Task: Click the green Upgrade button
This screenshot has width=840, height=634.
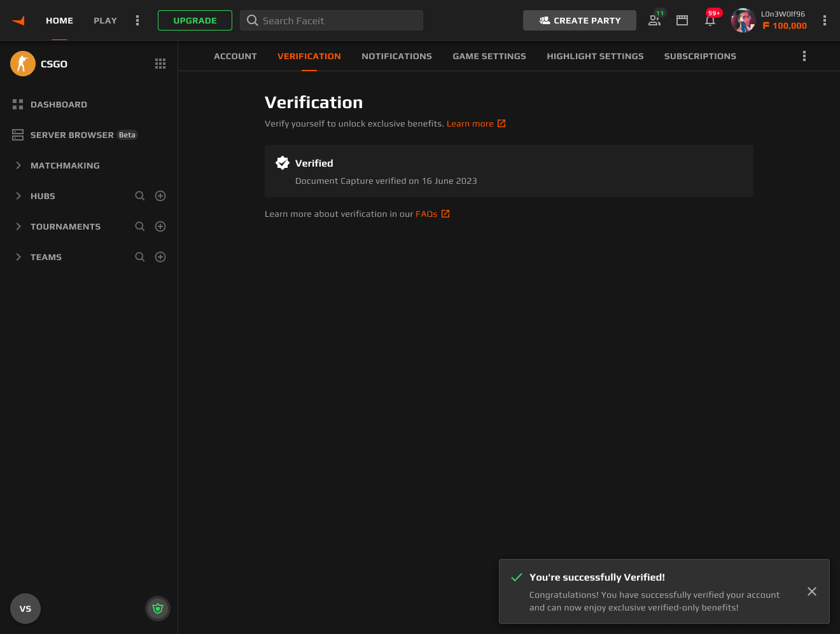Action: click(x=195, y=20)
